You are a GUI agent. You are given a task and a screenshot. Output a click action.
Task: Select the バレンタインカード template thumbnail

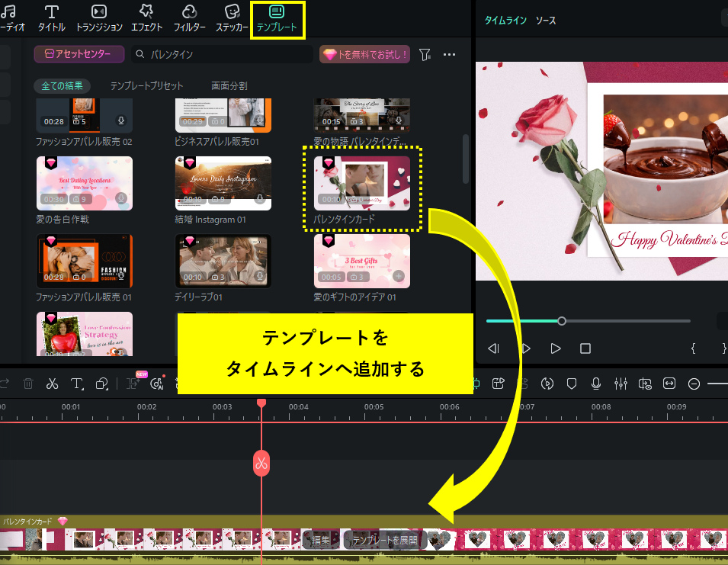click(x=361, y=183)
